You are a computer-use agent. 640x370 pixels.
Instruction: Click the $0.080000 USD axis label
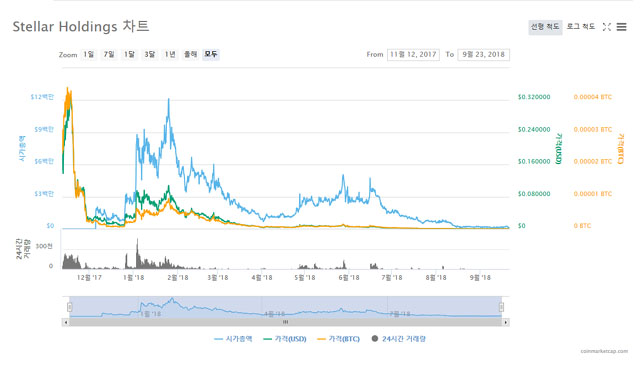(x=534, y=194)
